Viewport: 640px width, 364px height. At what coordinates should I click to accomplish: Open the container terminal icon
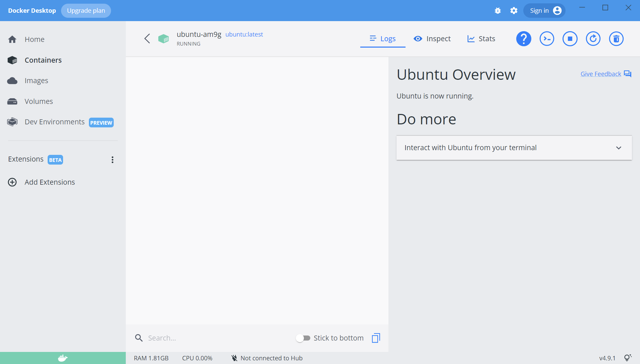pos(547,39)
